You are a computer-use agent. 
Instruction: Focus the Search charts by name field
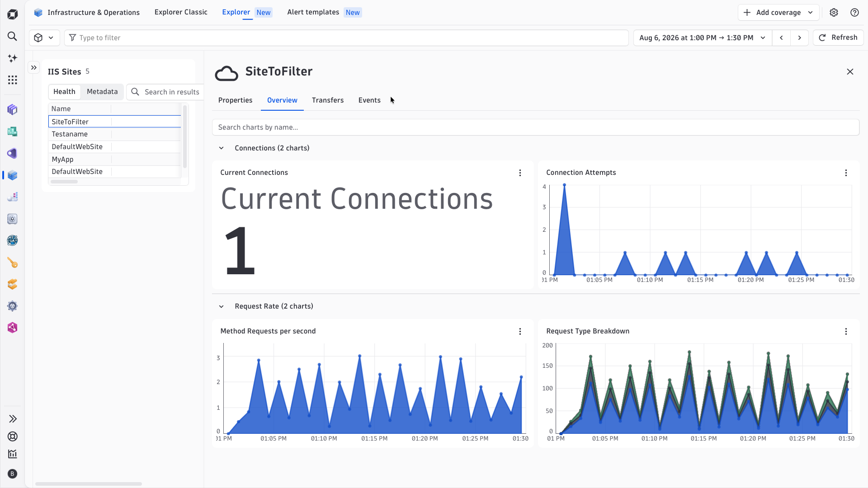(535, 127)
